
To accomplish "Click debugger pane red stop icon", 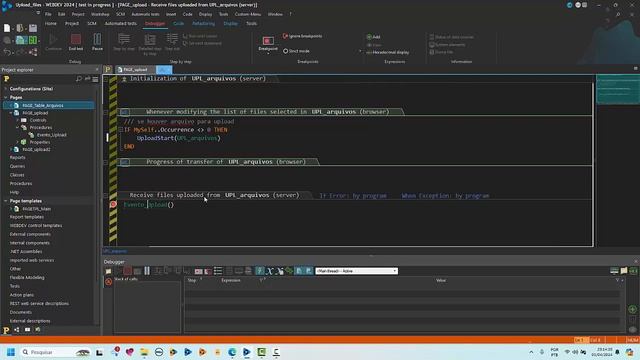I will pyautogui.click(x=127, y=271).
